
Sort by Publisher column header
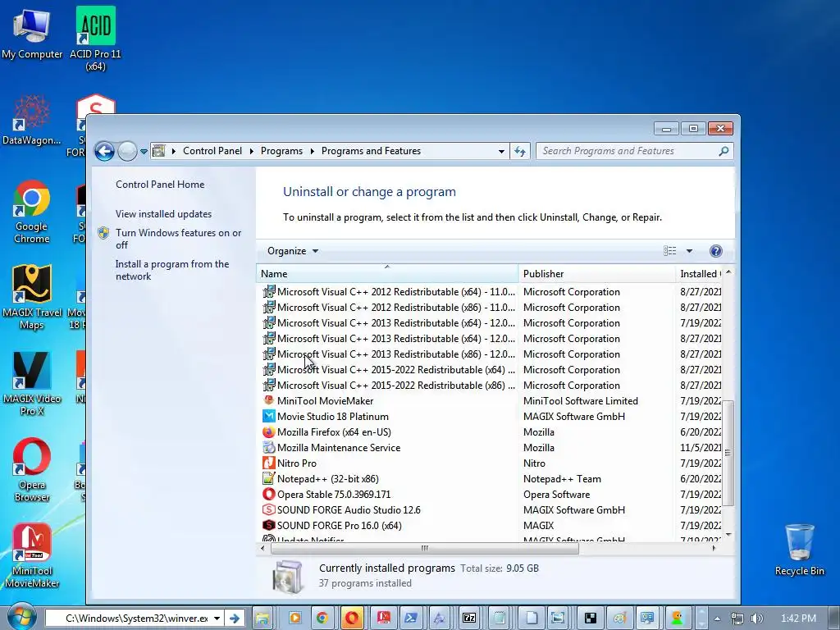click(597, 274)
